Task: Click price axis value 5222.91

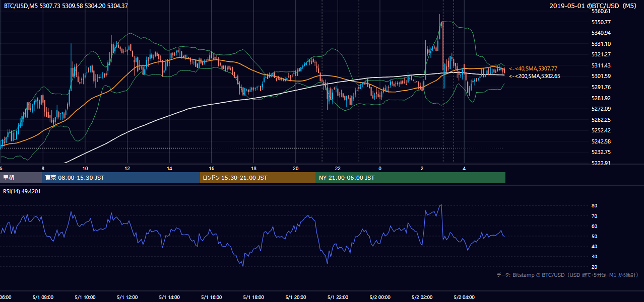Action: (x=602, y=163)
